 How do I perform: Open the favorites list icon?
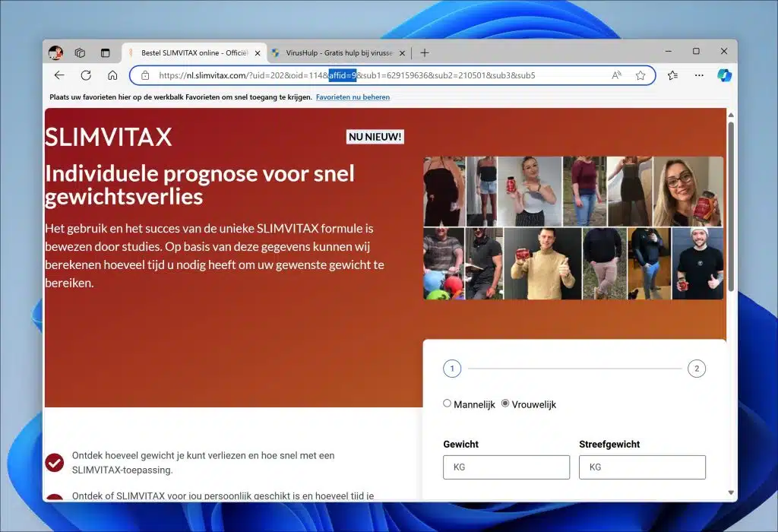[673, 75]
